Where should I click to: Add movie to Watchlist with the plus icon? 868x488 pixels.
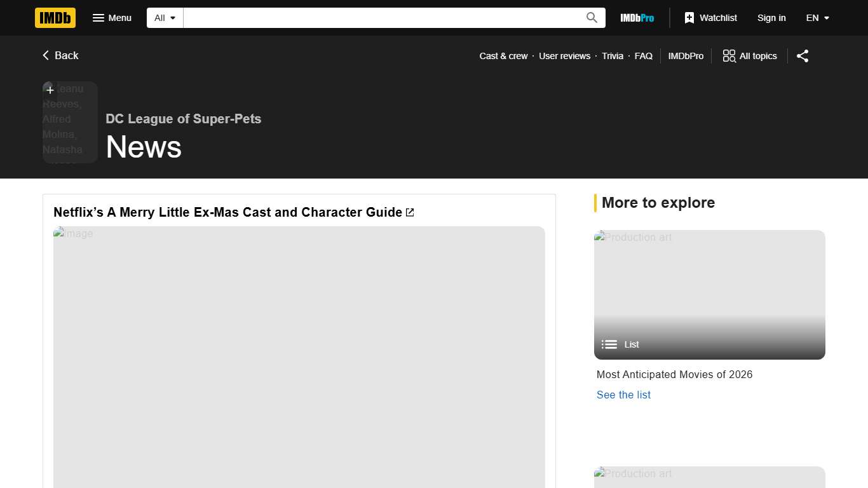50,90
